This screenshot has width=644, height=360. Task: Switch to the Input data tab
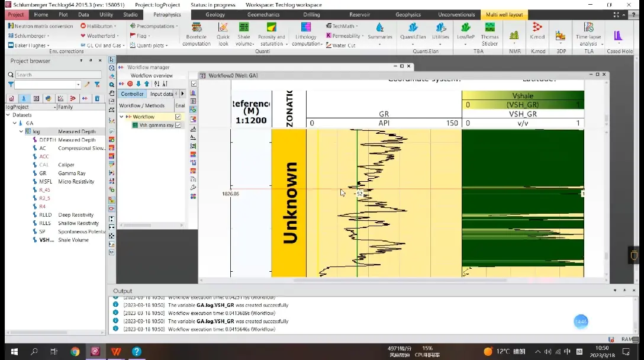click(162, 94)
